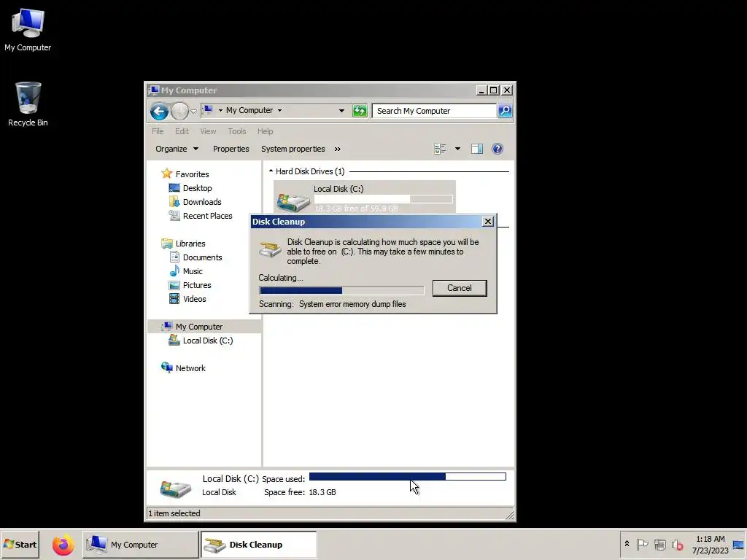Open recent pages dropdown arrow beside Forward
The width and height of the screenshot is (747, 560).
click(x=193, y=111)
